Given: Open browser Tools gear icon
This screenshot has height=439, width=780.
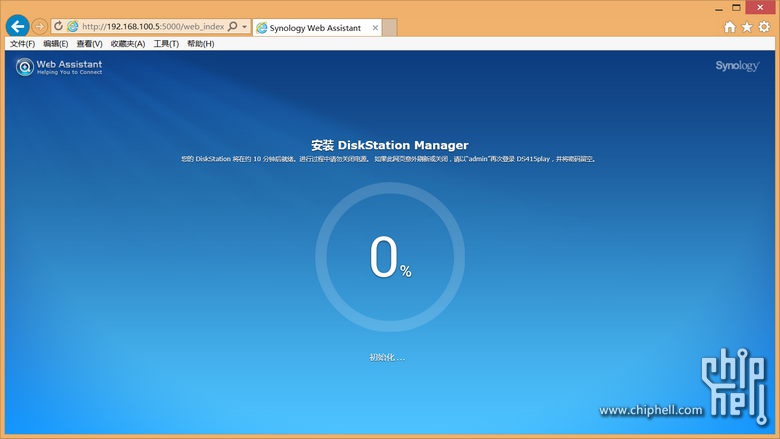Looking at the screenshot, I should pyautogui.click(x=764, y=27).
